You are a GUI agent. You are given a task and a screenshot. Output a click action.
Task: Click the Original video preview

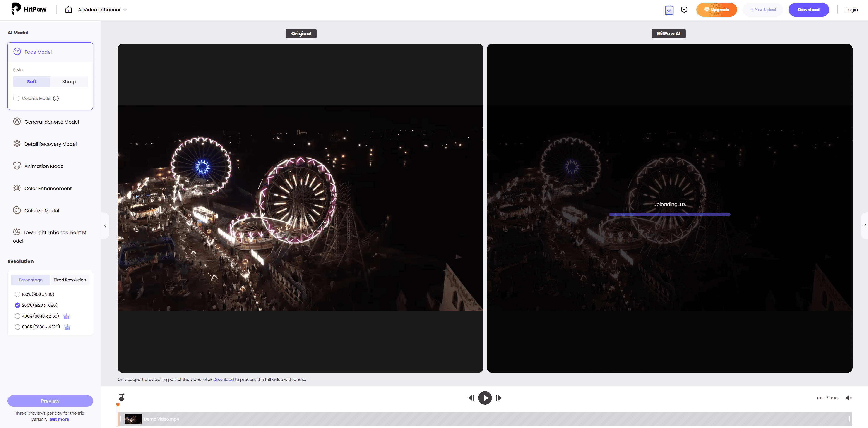point(300,208)
